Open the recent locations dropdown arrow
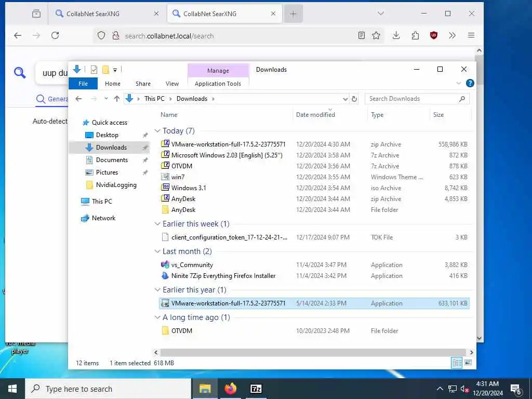 tap(106, 99)
